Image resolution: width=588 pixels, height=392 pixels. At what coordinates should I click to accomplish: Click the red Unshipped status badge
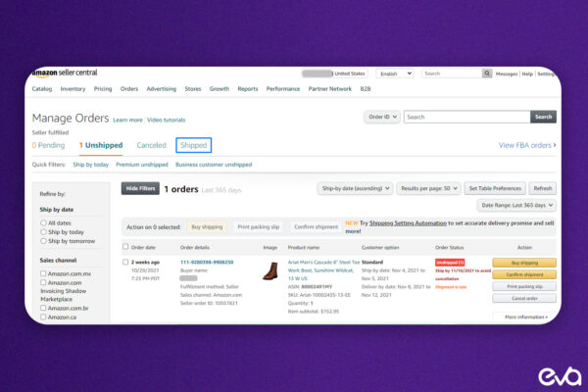coord(449,263)
